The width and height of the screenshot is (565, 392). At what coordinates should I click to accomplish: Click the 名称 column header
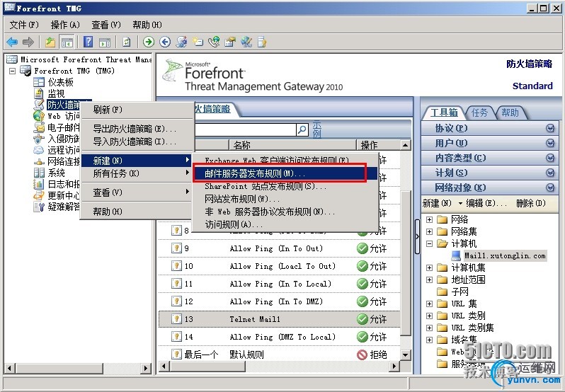click(292, 145)
